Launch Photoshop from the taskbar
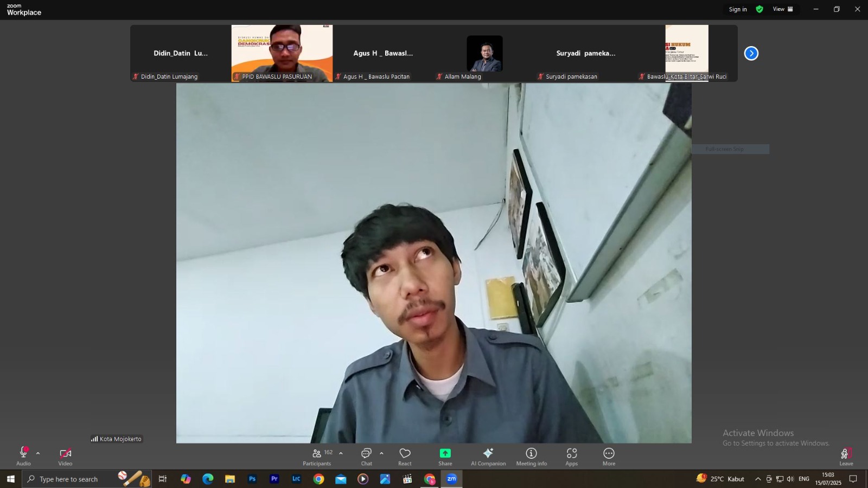The height and width of the screenshot is (488, 868). (252, 479)
